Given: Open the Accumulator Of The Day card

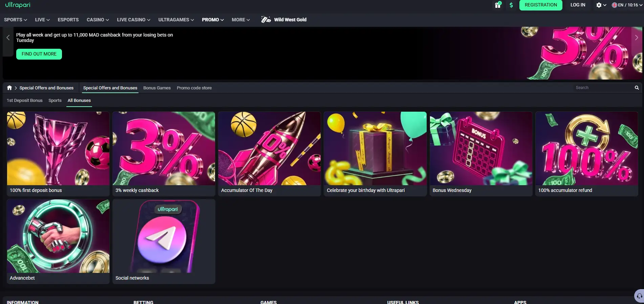Looking at the screenshot, I should (270, 154).
